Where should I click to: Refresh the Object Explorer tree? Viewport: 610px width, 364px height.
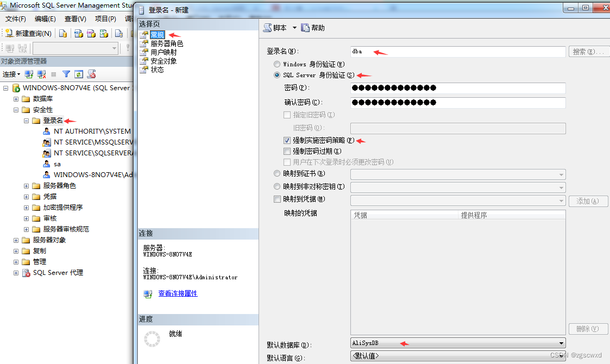pos(79,74)
